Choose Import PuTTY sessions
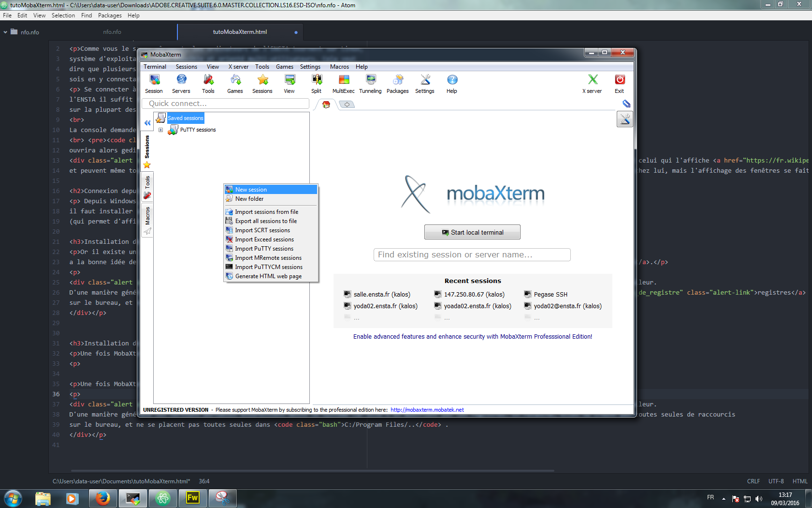This screenshot has height=508, width=812. pyautogui.click(x=271, y=249)
